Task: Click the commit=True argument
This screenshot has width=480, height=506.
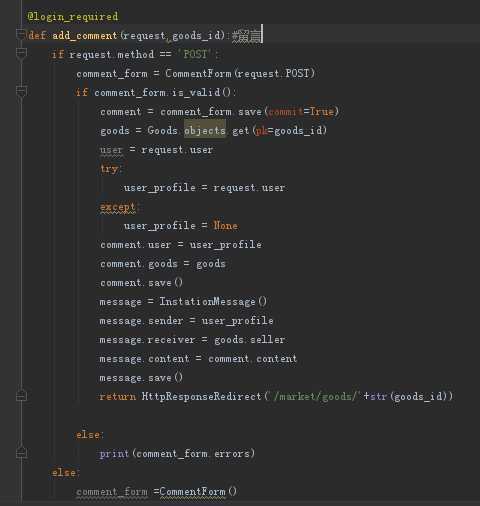Action: 301,111
